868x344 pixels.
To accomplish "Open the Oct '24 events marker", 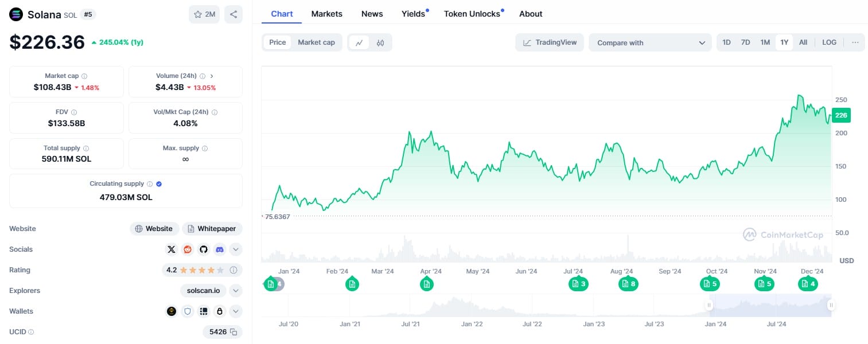I will point(710,284).
